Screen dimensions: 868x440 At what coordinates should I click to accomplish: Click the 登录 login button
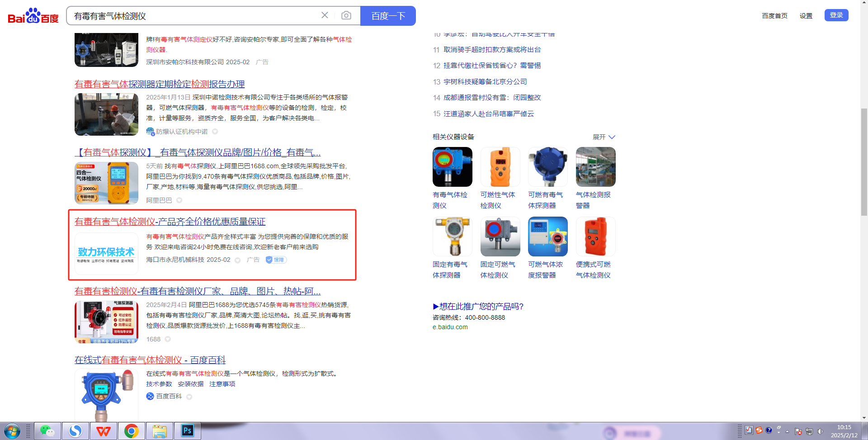click(x=836, y=15)
